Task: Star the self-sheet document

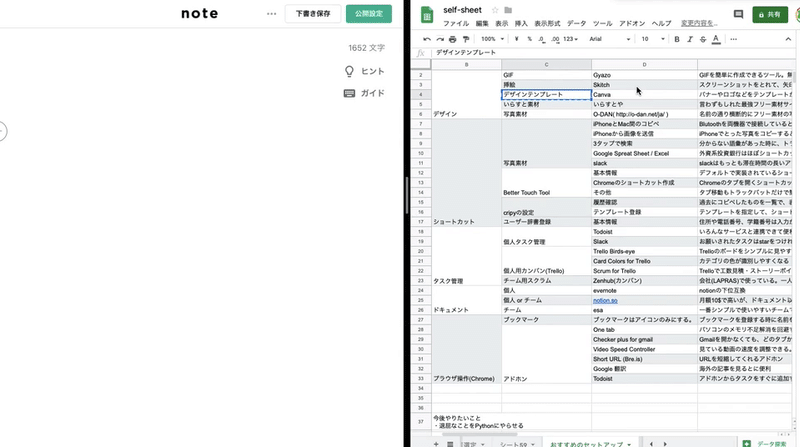Action: (x=494, y=10)
